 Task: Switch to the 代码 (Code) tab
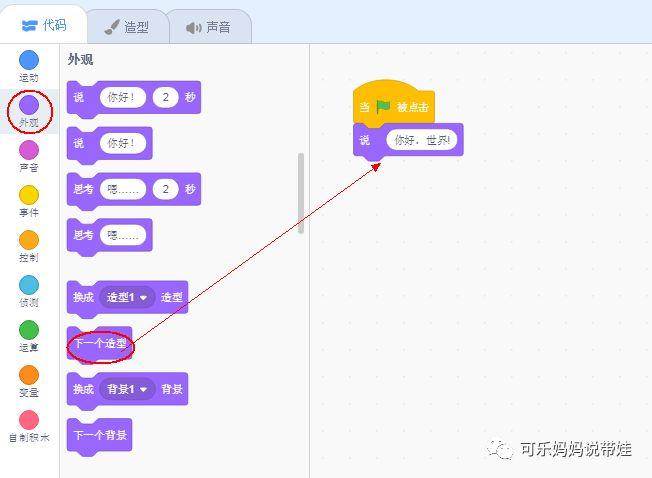[44, 25]
